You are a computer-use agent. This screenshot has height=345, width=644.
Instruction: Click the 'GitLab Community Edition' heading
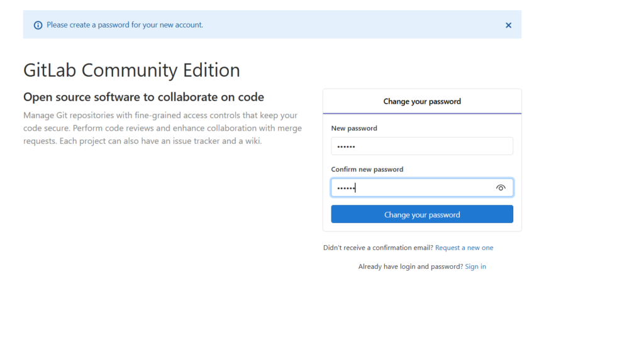pyautogui.click(x=131, y=70)
